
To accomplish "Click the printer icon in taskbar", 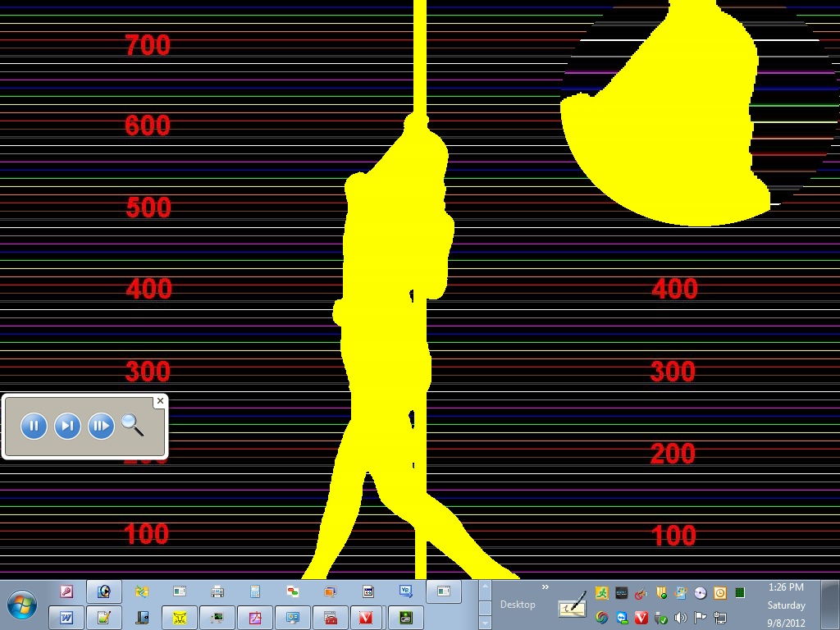I will coord(217,591).
